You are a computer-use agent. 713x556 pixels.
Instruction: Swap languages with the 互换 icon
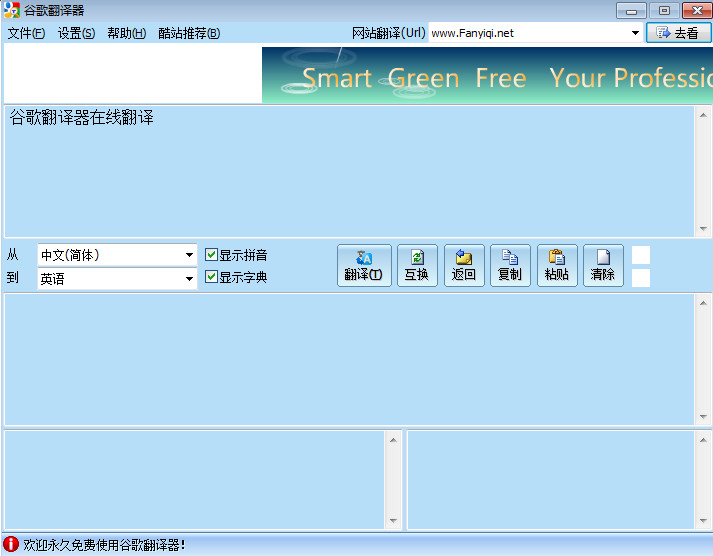[417, 266]
